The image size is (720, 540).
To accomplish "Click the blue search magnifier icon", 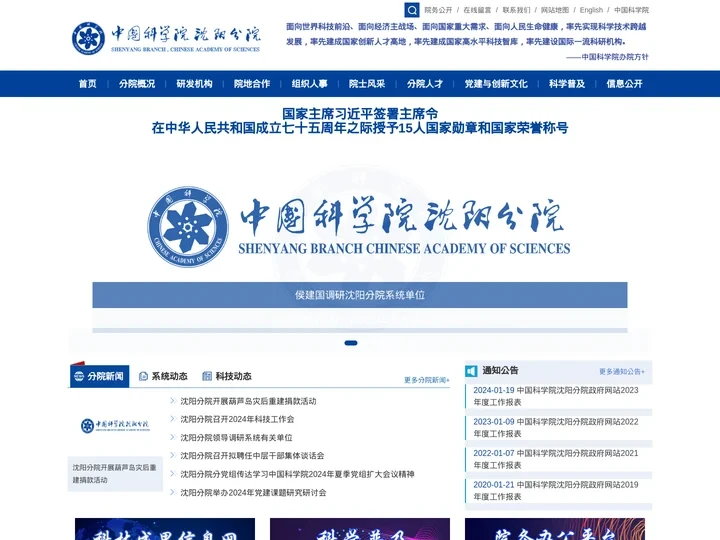I will coord(412,10).
